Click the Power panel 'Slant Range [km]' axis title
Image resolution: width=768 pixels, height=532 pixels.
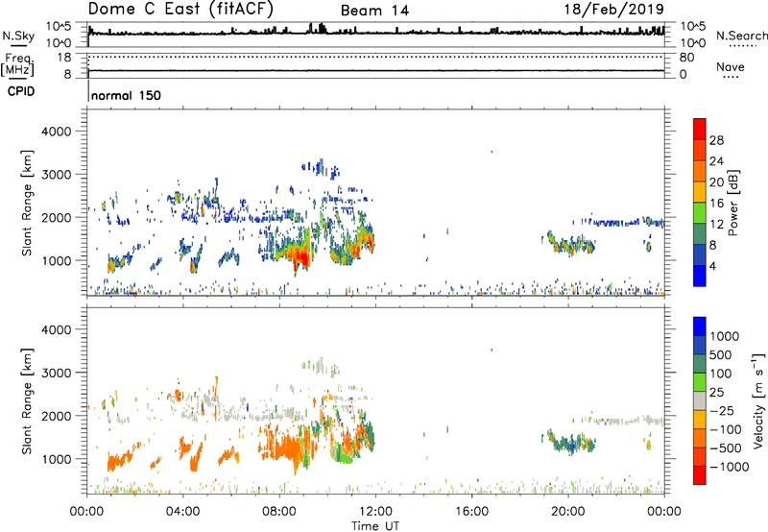(x=27, y=203)
